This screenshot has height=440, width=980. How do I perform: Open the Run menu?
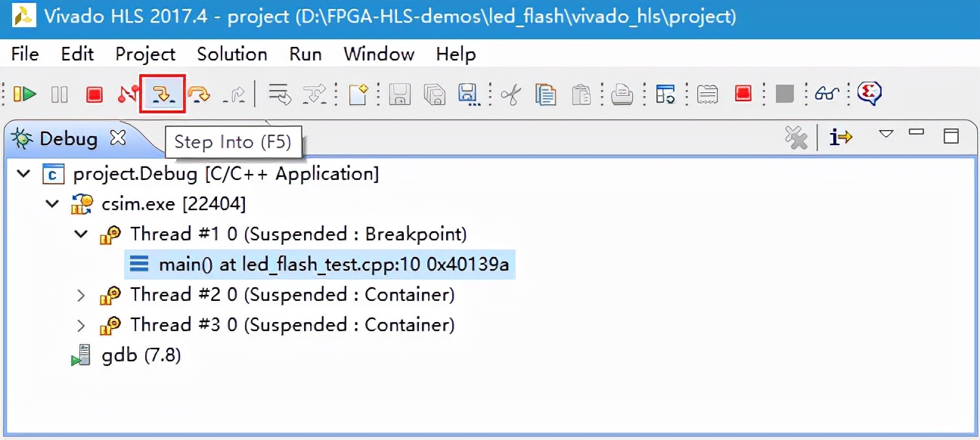pyautogui.click(x=305, y=54)
